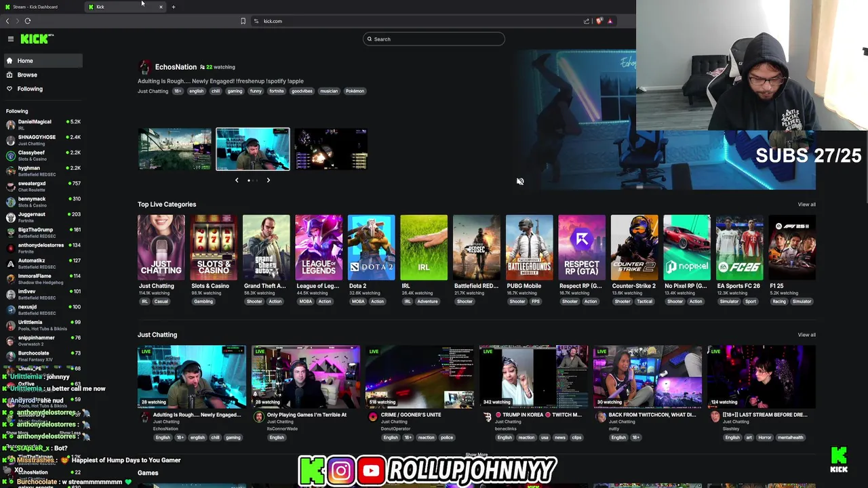Click the Shooter tag under PUBG Mobile

(517, 302)
